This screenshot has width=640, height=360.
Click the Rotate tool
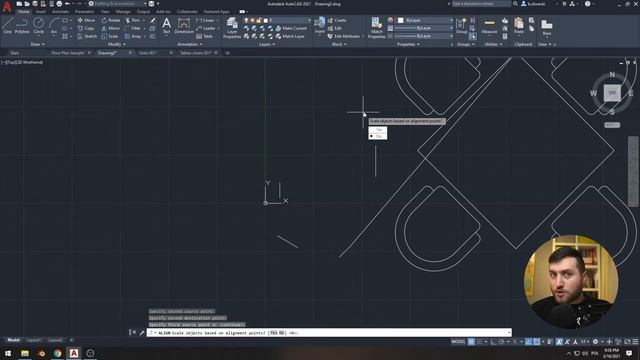(x=111, y=20)
